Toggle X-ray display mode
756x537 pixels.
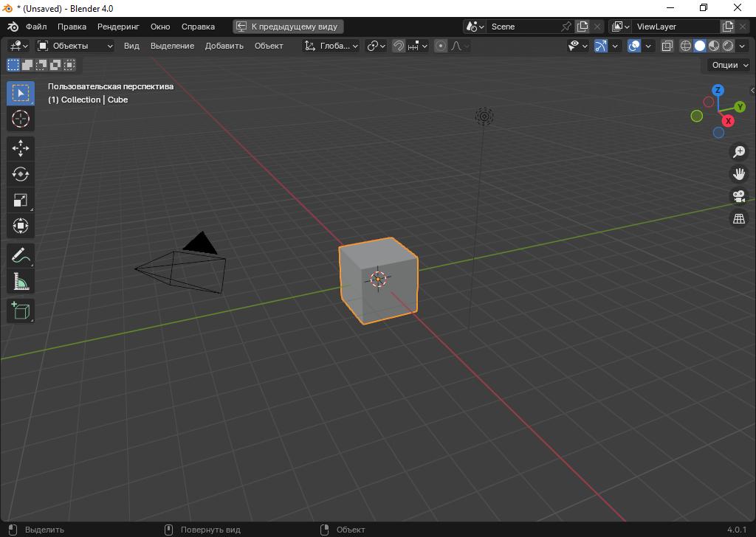[667, 46]
